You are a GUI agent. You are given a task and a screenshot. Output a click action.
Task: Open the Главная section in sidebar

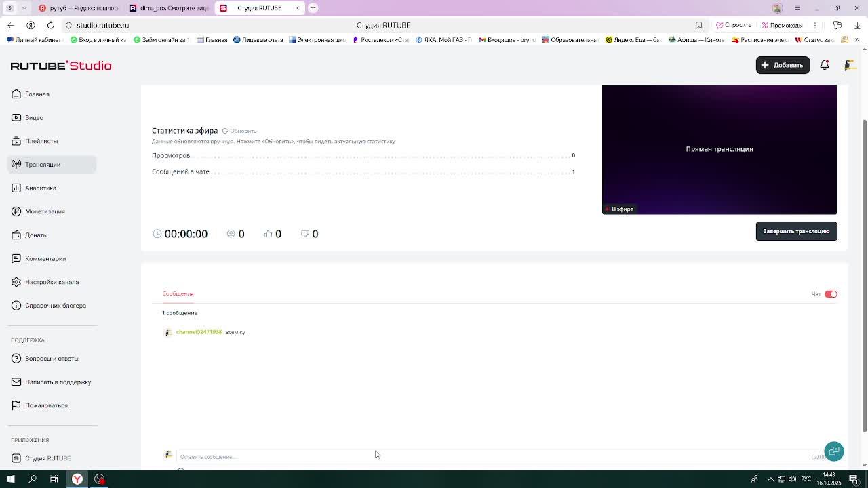(52, 94)
